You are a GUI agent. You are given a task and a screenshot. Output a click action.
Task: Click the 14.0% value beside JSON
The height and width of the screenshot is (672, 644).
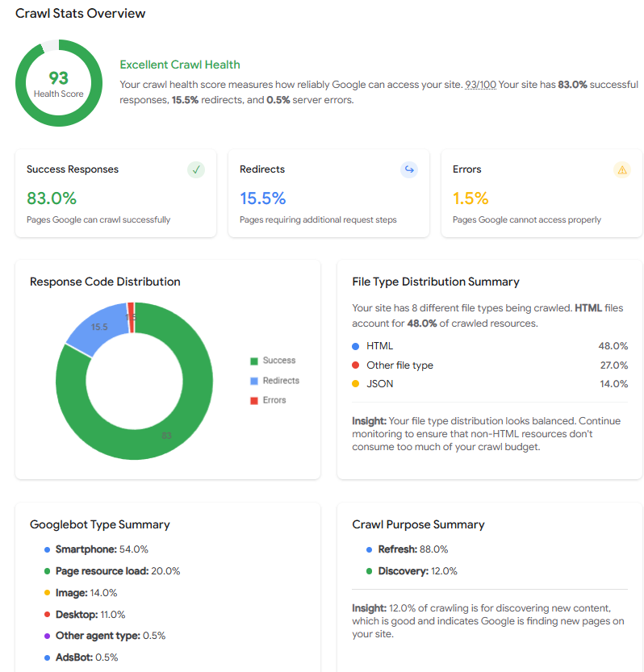613,383
